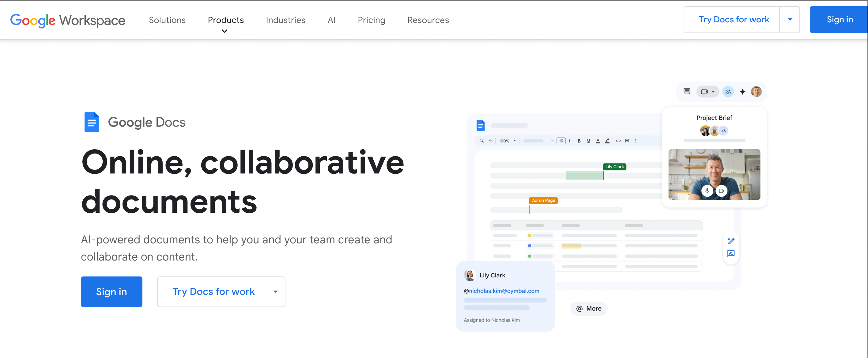Image resolution: width=868 pixels, height=358 pixels.
Task: Click the edit pencil suggestion icon
Action: click(730, 241)
